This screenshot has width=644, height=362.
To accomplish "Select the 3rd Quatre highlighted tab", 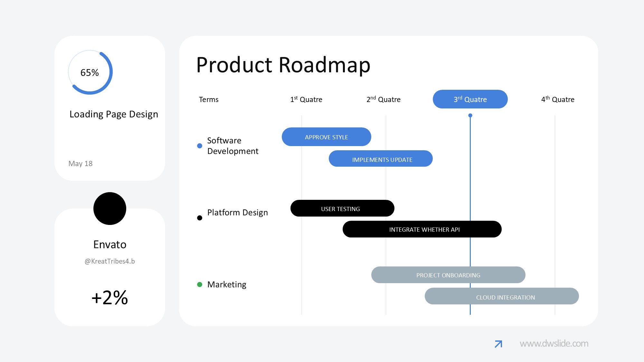I will [x=470, y=99].
